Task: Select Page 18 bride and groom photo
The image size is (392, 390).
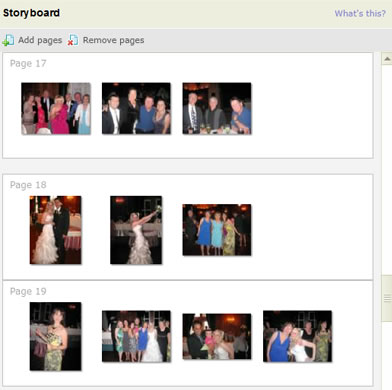Action: [55, 230]
